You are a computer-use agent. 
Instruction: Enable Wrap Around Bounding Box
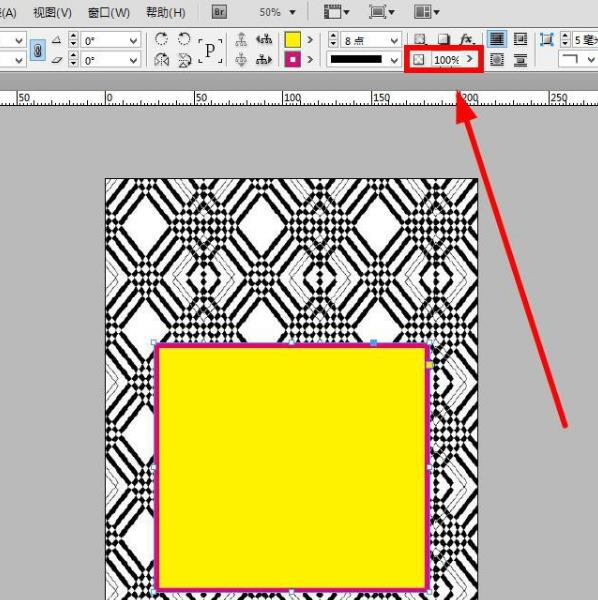(x=520, y=39)
